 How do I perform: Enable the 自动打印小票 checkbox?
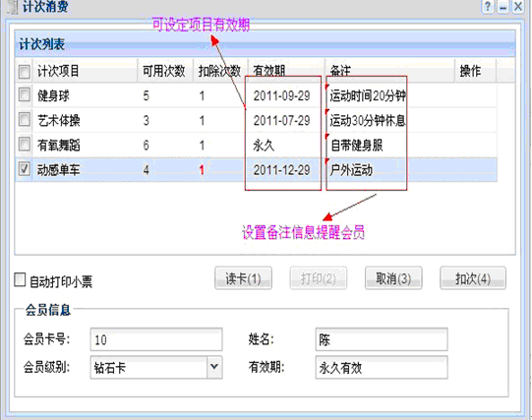[x=20, y=280]
